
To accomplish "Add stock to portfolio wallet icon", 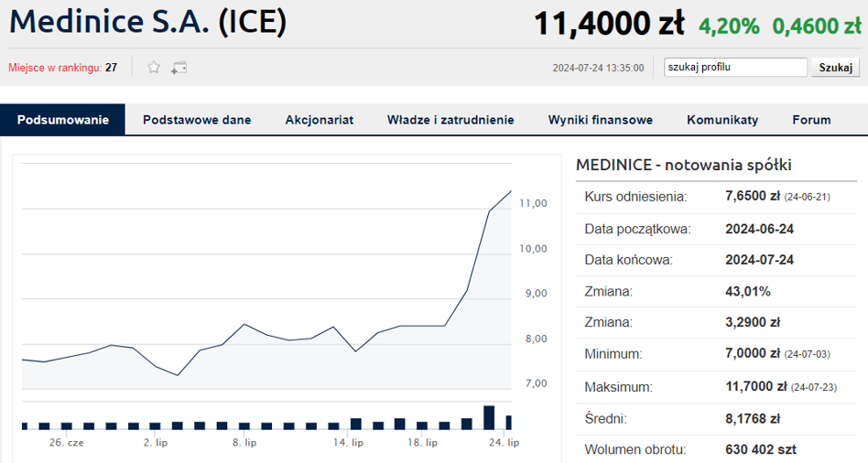I will 179,68.
